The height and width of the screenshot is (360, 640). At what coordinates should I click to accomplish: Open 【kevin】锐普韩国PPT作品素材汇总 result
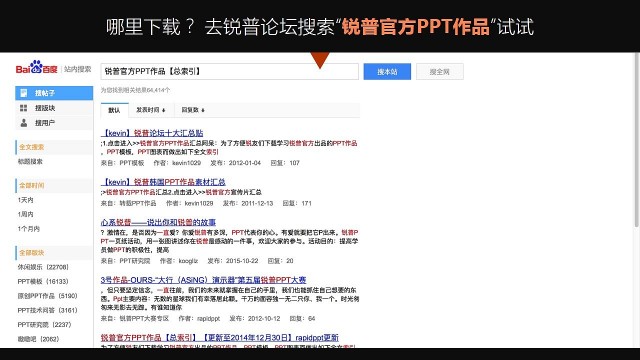163,182
